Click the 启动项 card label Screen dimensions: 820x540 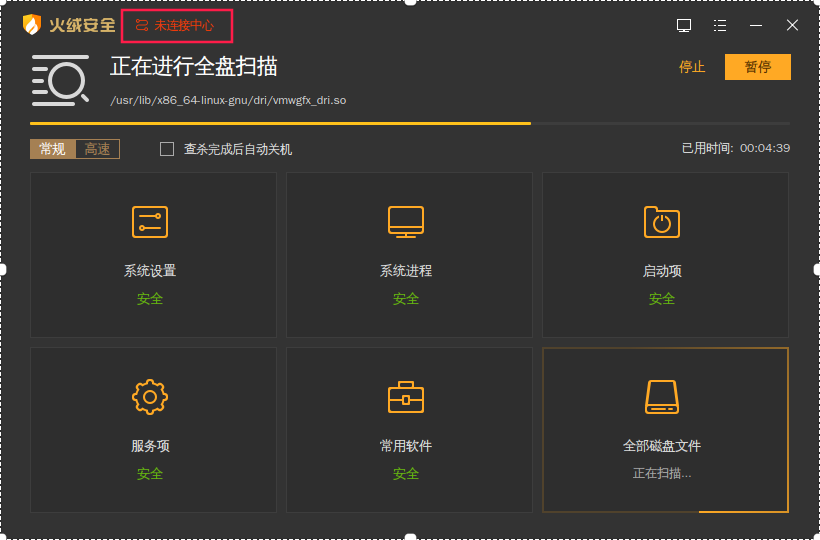click(x=662, y=271)
